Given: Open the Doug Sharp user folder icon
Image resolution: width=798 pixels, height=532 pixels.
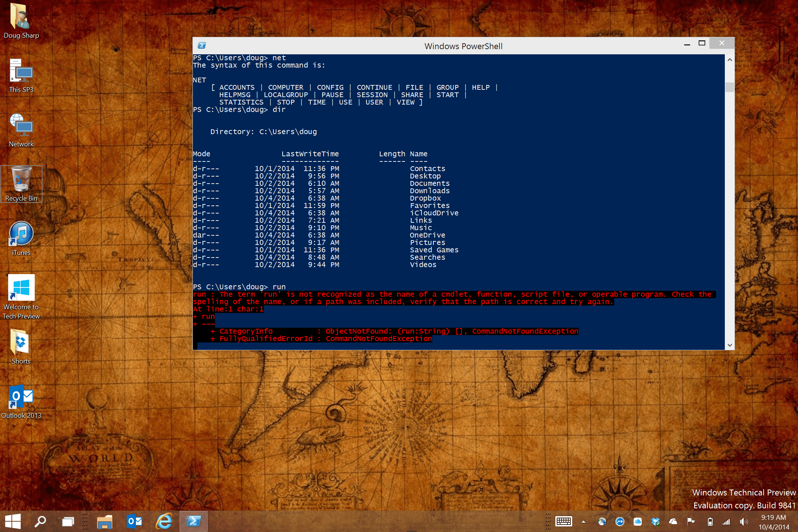Looking at the screenshot, I should click(21, 21).
